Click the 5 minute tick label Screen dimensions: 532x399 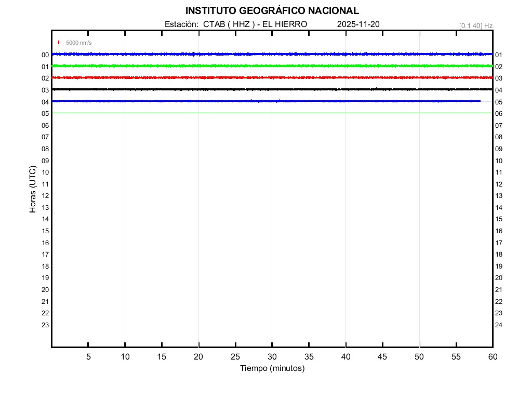[x=88, y=356]
